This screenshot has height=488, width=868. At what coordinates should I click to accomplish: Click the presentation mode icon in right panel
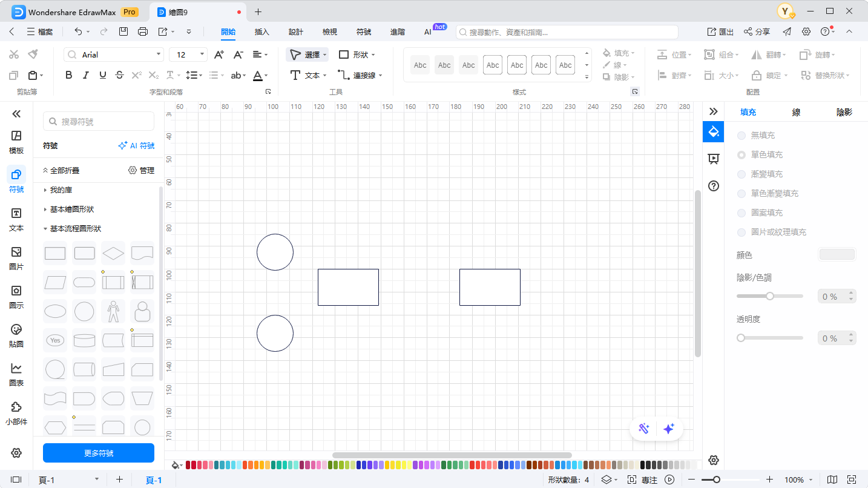tap(713, 159)
